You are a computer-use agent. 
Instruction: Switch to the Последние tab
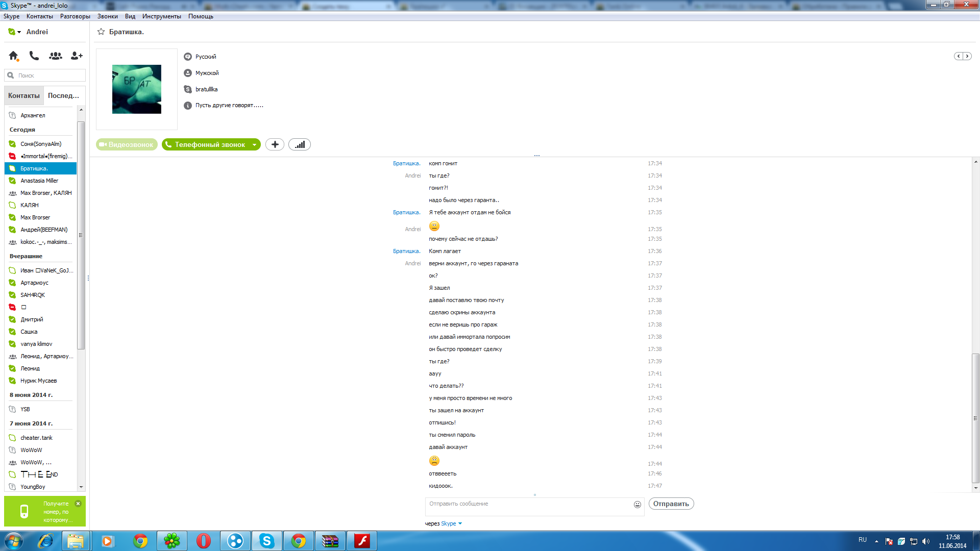[63, 95]
